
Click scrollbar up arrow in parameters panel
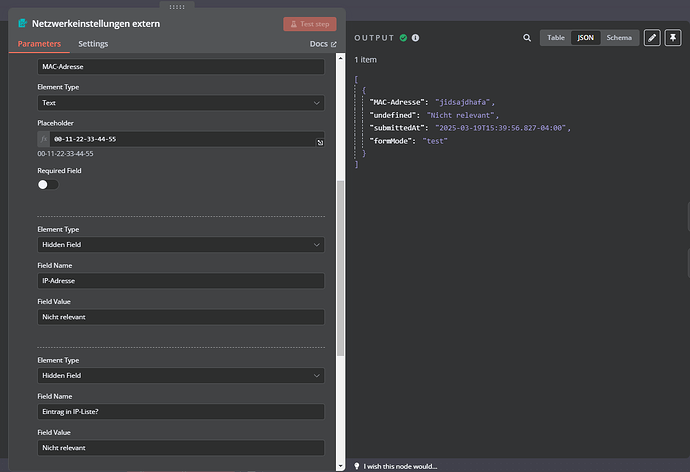click(340, 58)
